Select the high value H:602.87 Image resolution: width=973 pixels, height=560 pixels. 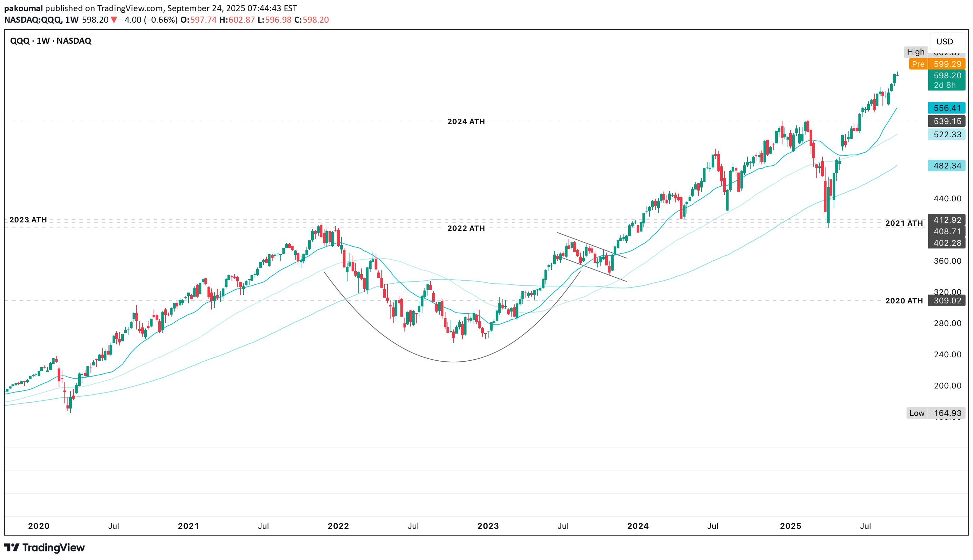[x=237, y=20]
